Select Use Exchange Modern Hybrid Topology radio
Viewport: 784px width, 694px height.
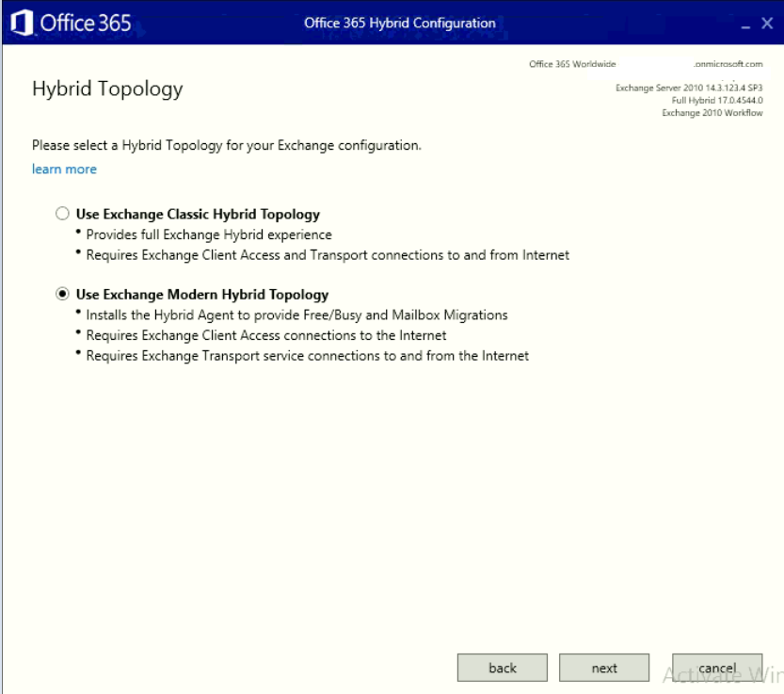click(62, 294)
